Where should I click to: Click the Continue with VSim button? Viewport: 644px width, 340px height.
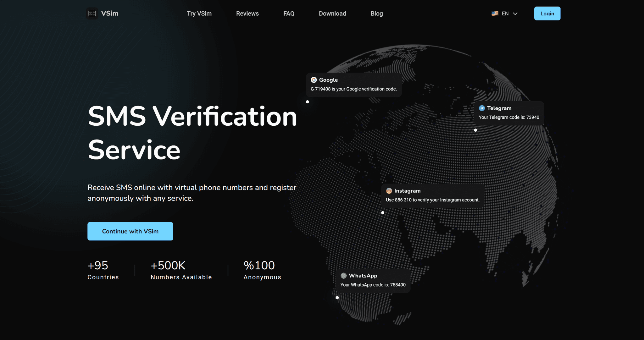(130, 231)
